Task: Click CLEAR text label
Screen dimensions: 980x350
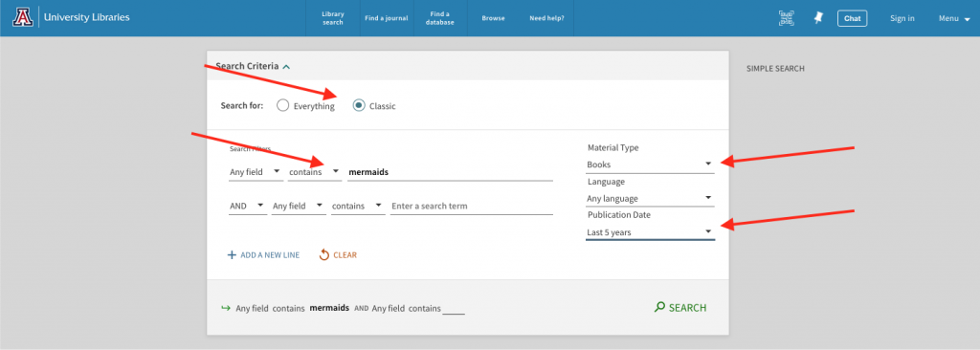Action: point(345,255)
